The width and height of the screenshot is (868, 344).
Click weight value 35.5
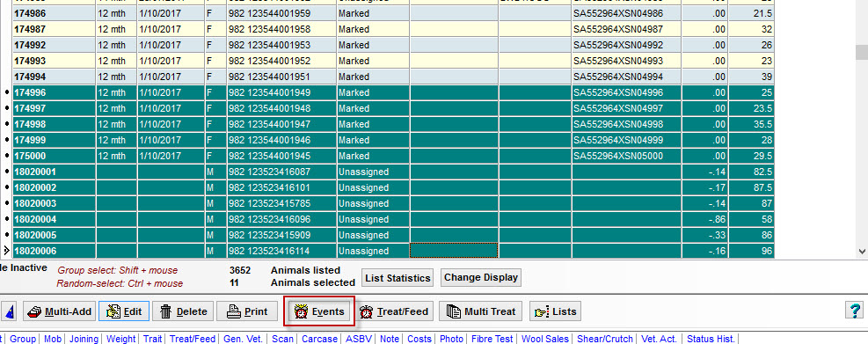click(x=751, y=124)
